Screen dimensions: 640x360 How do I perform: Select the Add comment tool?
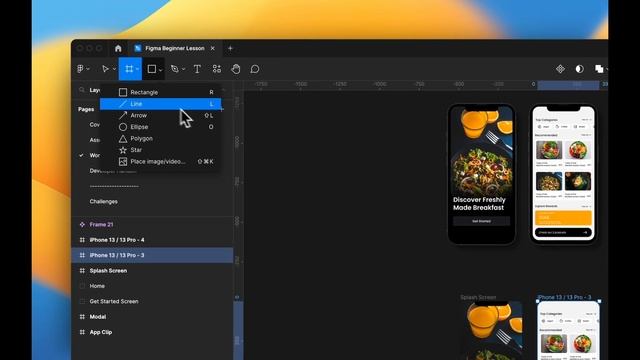coord(255,69)
